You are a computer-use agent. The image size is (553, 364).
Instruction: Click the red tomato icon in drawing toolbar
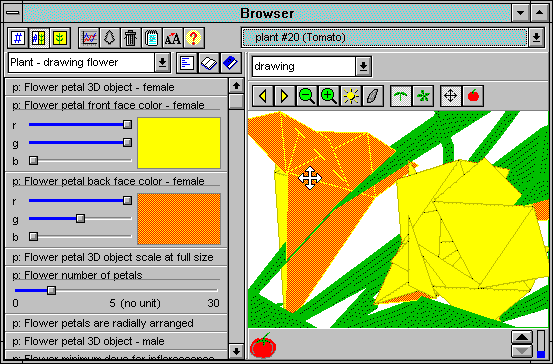click(x=473, y=96)
